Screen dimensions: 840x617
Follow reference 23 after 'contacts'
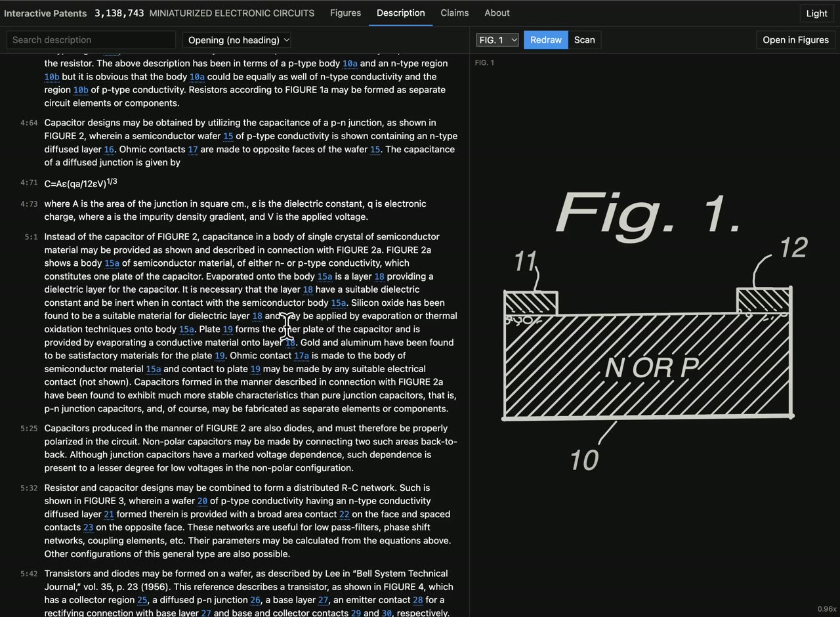pyautogui.click(x=89, y=528)
